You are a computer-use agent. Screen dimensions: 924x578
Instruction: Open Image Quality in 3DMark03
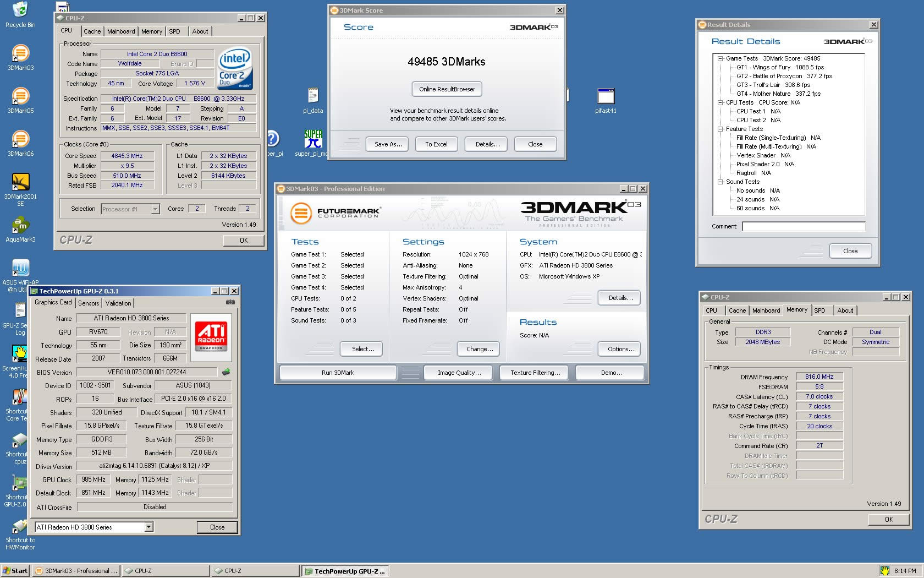pyautogui.click(x=459, y=373)
